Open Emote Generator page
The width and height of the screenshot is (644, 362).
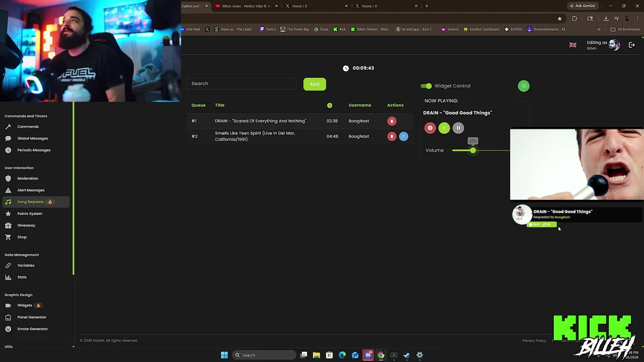pyautogui.click(x=32, y=329)
